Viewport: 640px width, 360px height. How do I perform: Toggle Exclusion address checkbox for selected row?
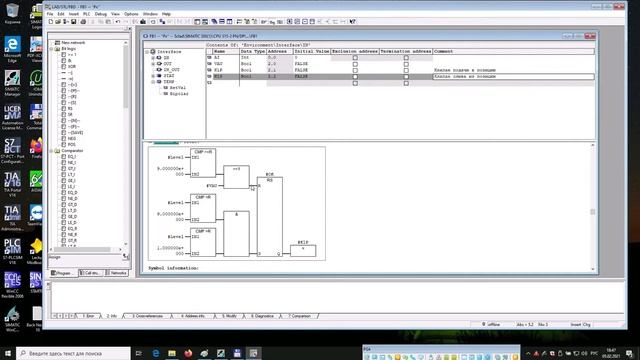355,76
